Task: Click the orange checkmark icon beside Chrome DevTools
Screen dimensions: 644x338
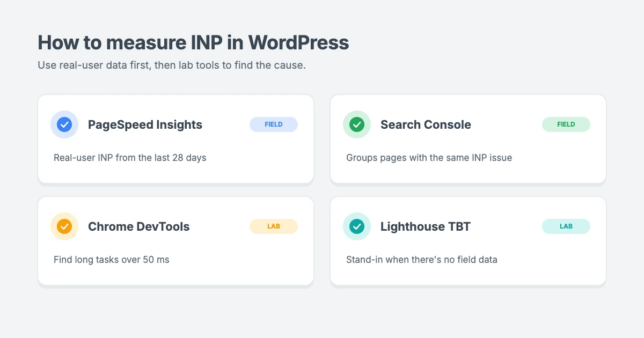Action: point(64,226)
